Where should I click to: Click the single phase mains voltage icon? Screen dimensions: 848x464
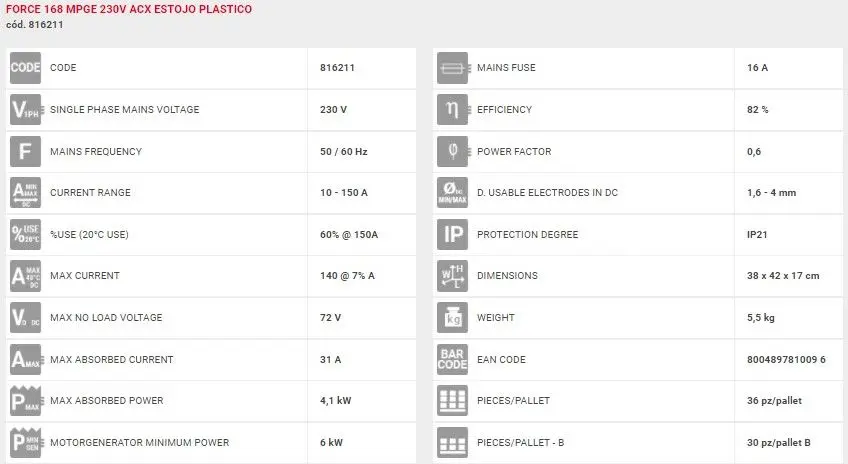point(25,110)
